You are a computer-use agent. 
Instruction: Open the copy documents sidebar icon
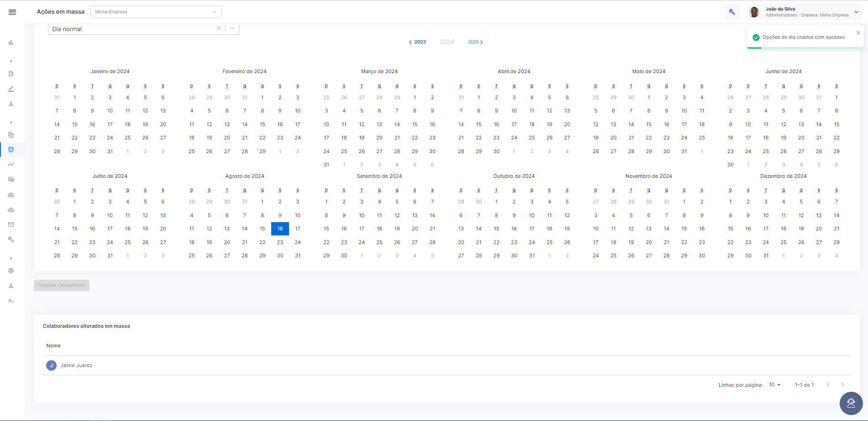coord(11,135)
